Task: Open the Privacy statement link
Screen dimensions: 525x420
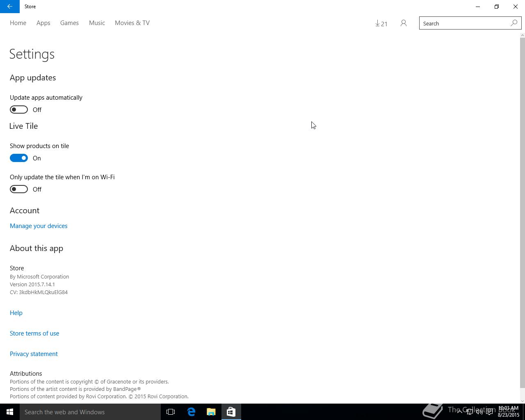Action: click(x=34, y=354)
